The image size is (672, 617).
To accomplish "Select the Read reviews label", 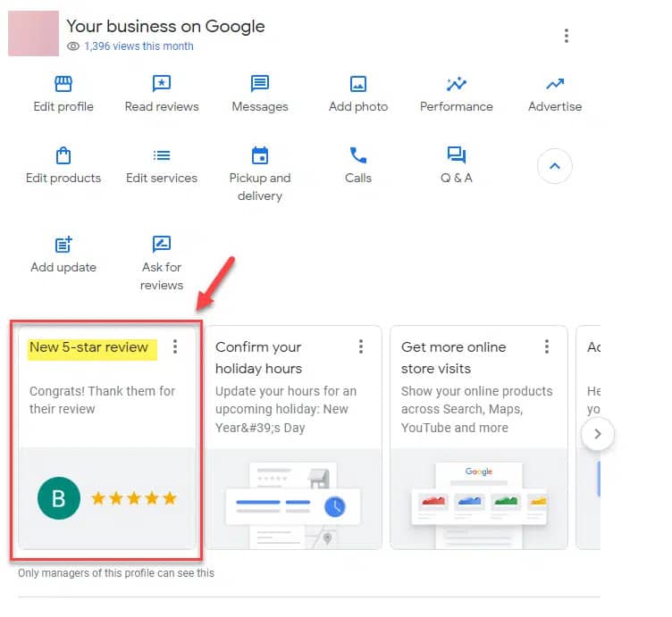I will click(162, 106).
